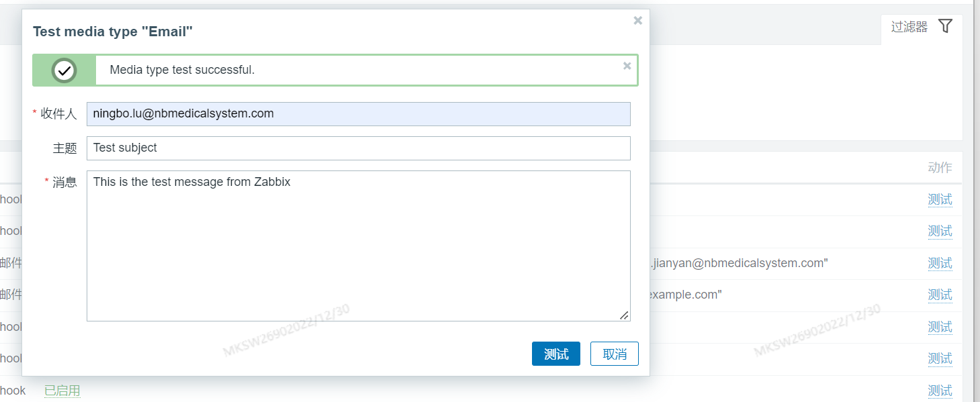This screenshot has height=402, width=980.
Task: Click into the 消息 message text area
Action: click(359, 246)
